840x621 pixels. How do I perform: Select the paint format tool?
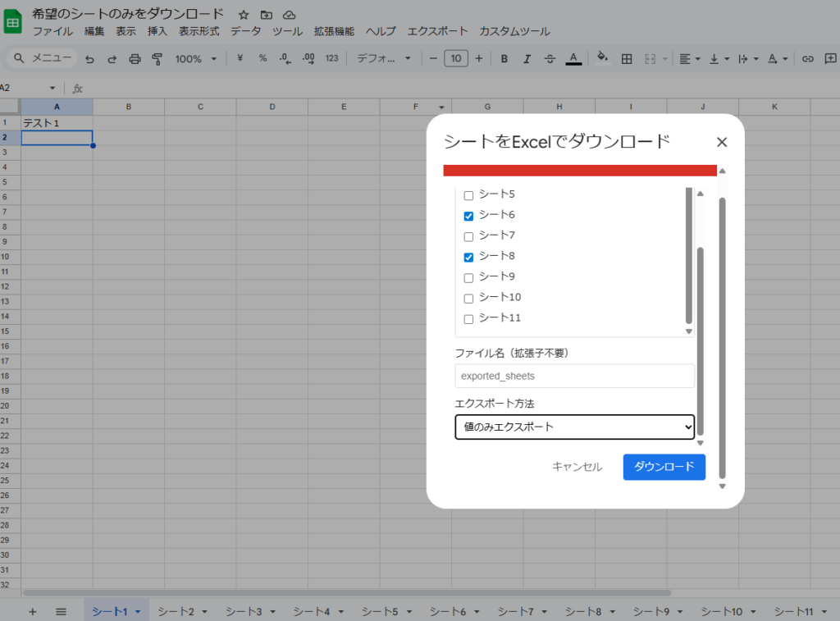(157, 59)
